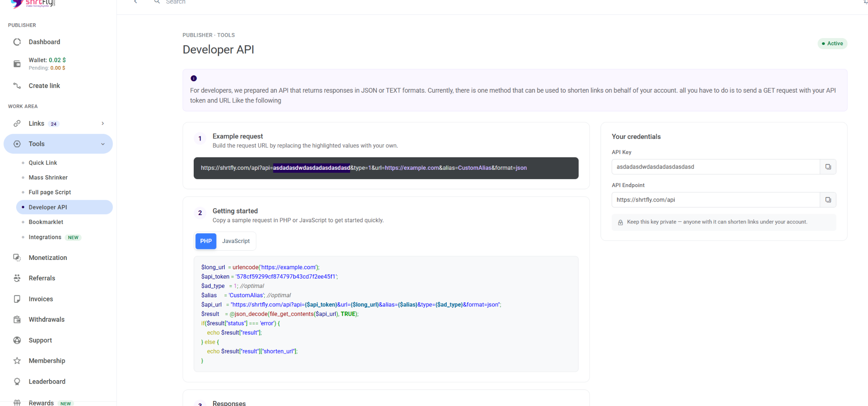Image resolution: width=868 pixels, height=406 pixels.
Task: Click the Withdrawals icon
Action: click(x=17, y=319)
